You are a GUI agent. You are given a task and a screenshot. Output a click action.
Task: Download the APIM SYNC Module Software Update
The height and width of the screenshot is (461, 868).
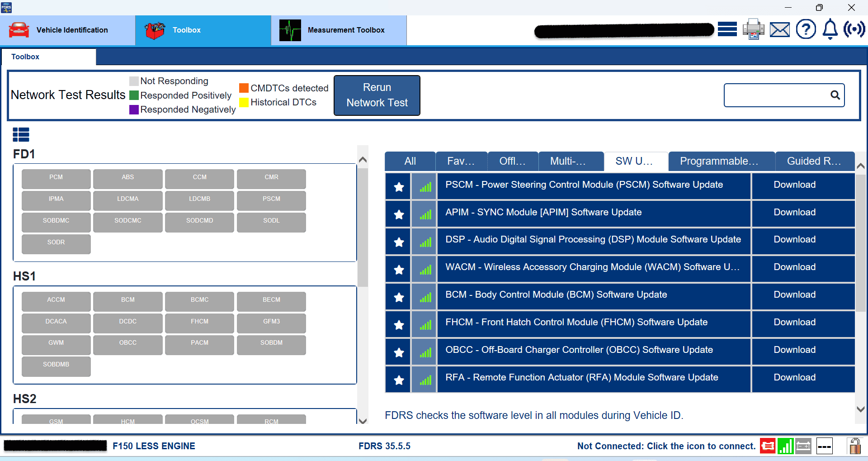click(794, 212)
